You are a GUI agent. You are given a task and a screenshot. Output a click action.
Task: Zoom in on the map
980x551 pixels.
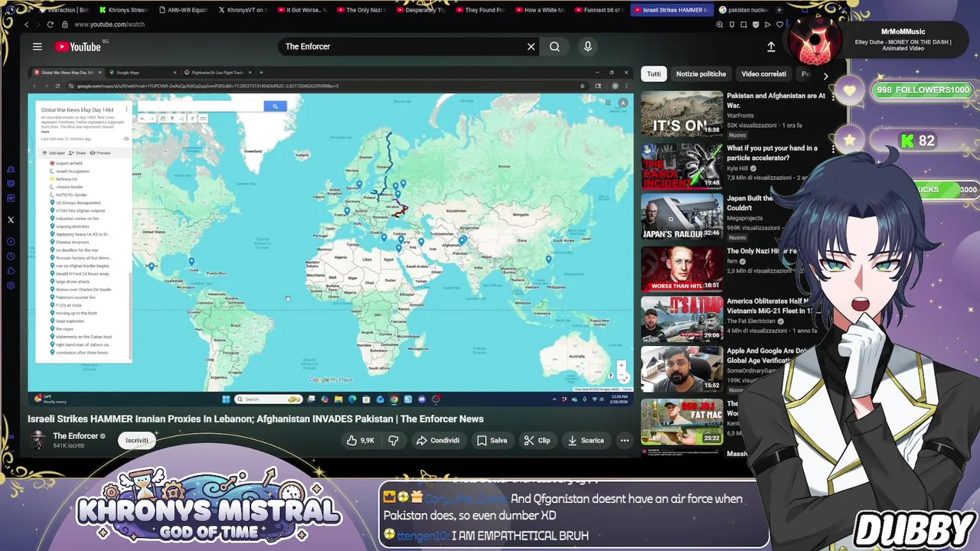[x=621, y=366]
